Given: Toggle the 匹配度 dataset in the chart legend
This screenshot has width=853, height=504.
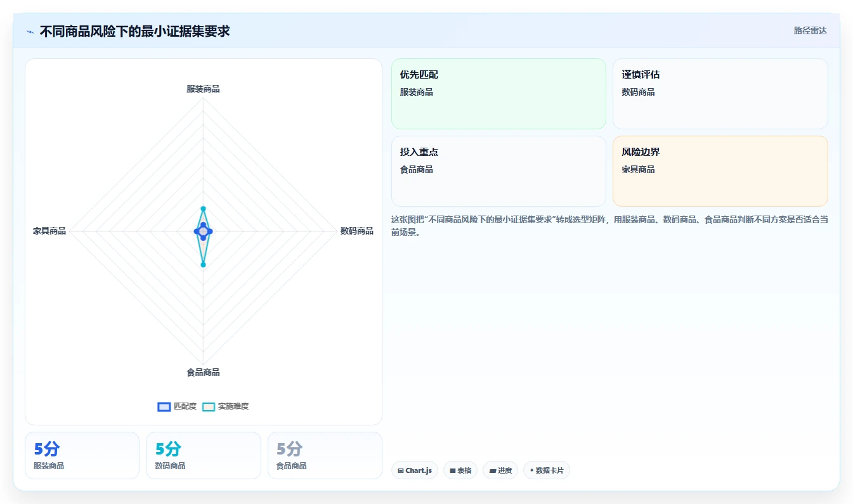Looking at the screenshot, I should pos(177,406).
